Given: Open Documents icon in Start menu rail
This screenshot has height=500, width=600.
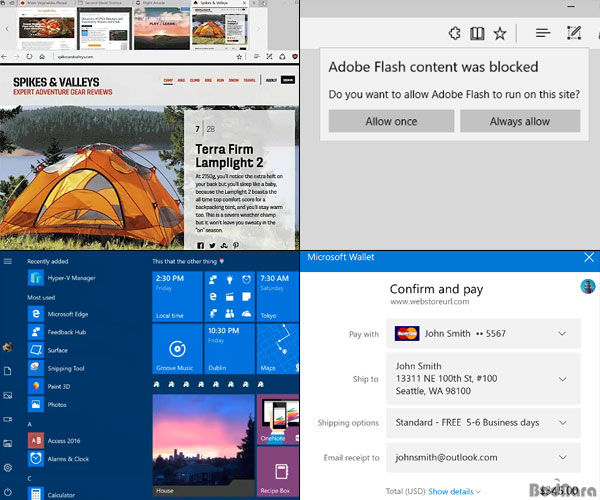Looking at the screenshot, I should coord(8,371).
